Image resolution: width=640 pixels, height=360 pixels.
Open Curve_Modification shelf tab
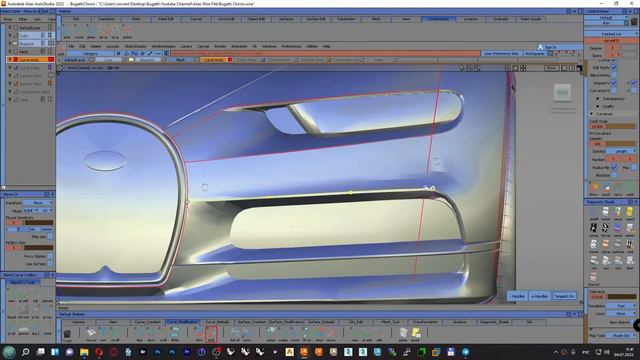[182, 322]
